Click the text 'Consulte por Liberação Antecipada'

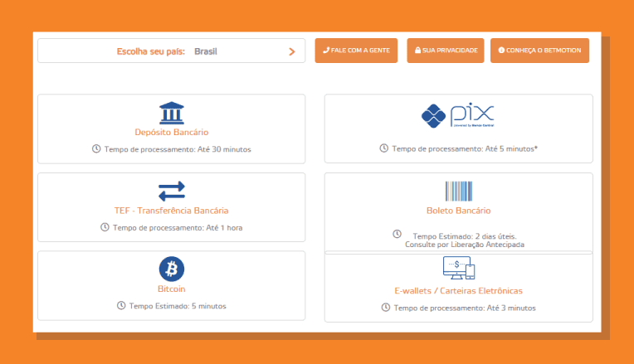(x=465, y=245)
